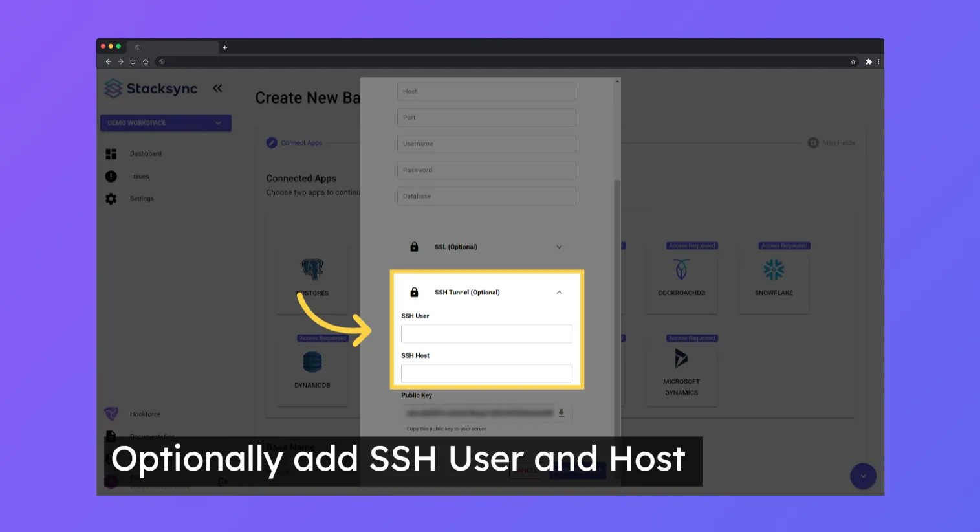Click the round floating chevron button
The image size is (980, 532).
click(863, 476)
